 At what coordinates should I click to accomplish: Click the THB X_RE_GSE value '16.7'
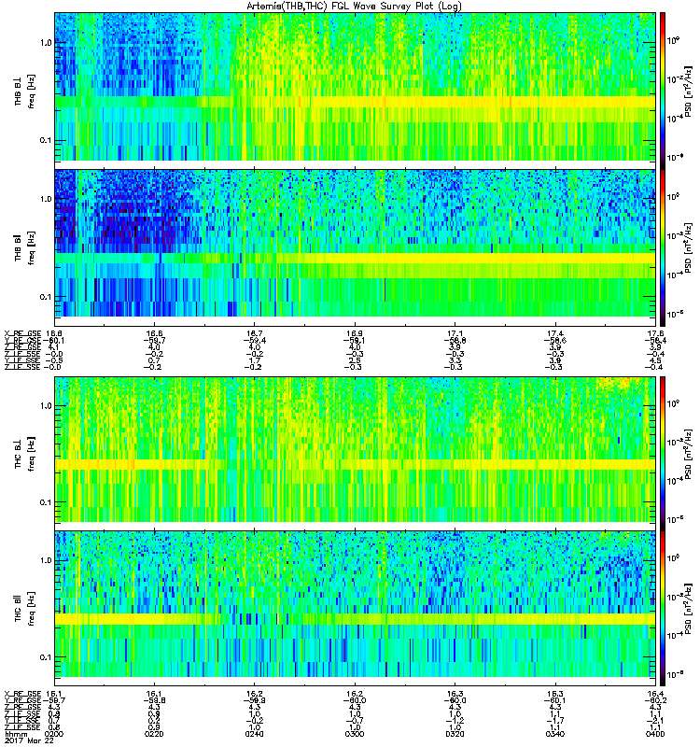tap(255, 334)
